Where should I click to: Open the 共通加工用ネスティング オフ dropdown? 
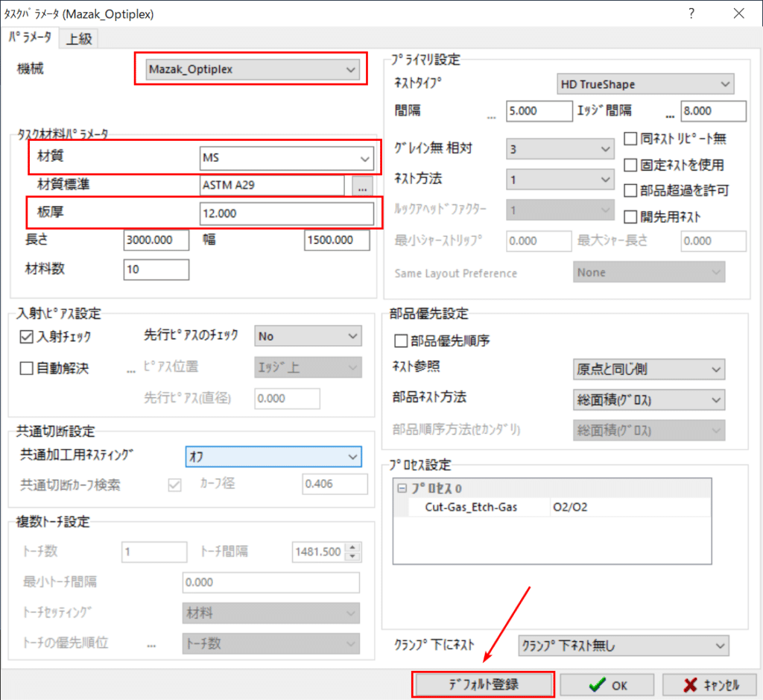coord(273,457)
